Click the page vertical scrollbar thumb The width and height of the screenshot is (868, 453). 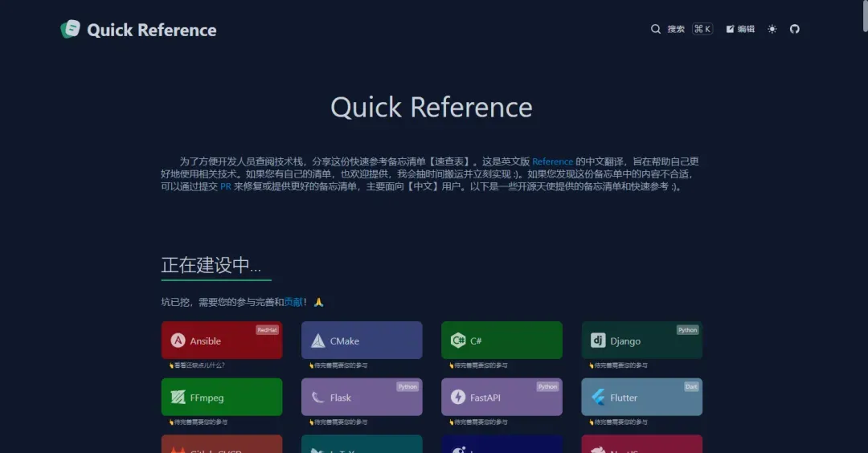(x=866, y=15)
